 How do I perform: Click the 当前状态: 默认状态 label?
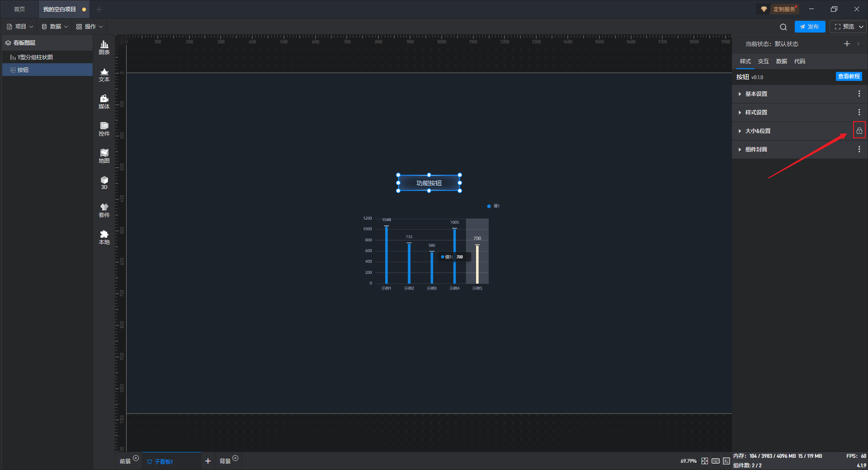[x=772, y=44]
